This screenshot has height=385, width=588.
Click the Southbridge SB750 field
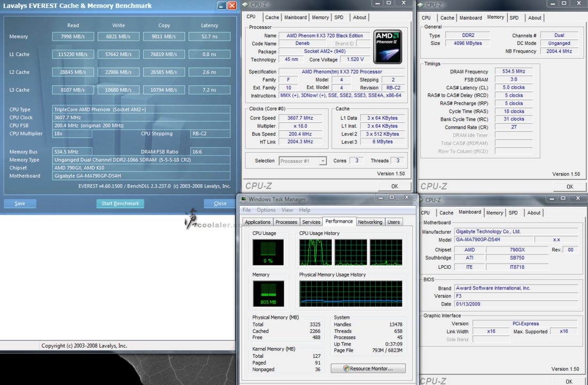pos(517,258)
